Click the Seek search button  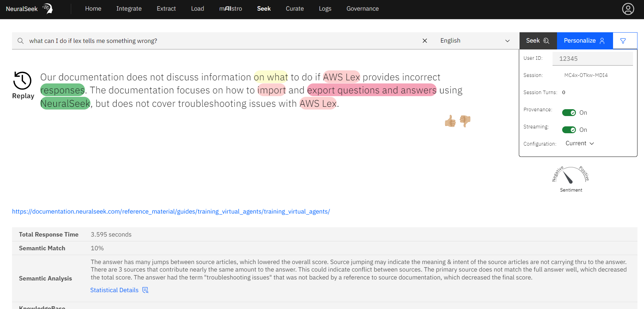point(538,41)
